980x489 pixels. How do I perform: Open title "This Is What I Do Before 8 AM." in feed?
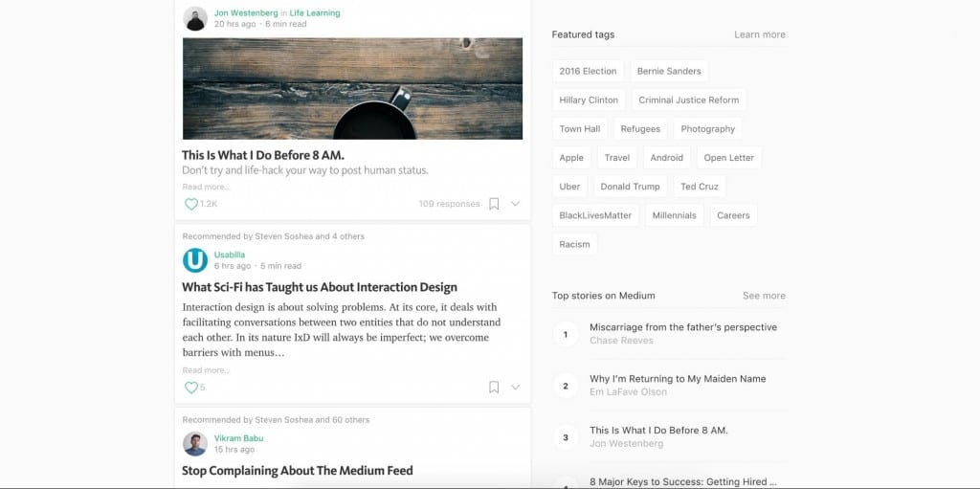coord(263,155)
